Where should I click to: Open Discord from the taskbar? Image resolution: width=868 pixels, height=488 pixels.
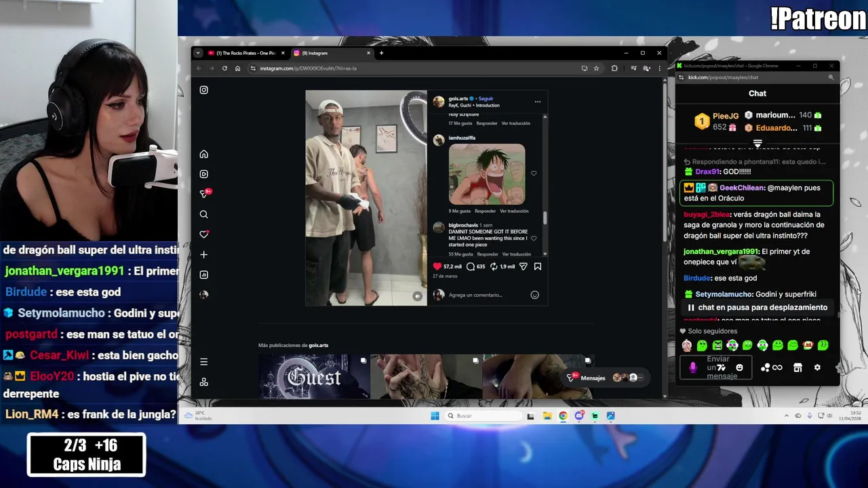pyautogui.click(x=579, y=415)
